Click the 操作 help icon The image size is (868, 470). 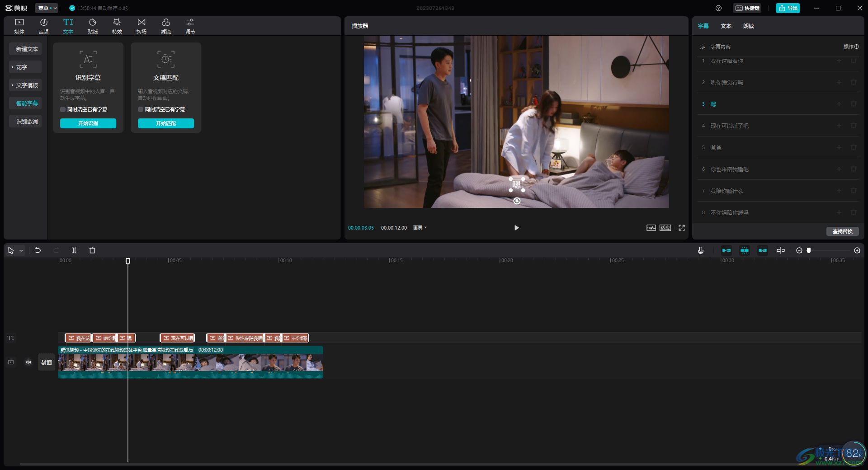(856, 47)
